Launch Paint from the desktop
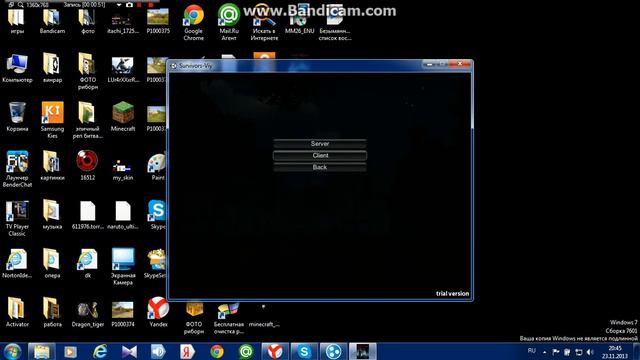This screenshot has width=640, height=360. tap(157, 167)
